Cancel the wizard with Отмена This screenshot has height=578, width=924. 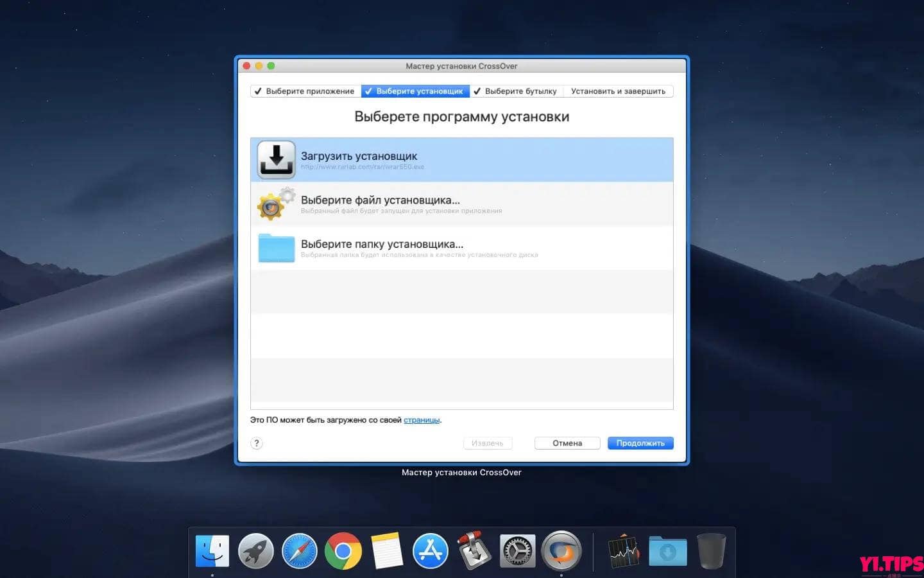(x=567, y=442)
